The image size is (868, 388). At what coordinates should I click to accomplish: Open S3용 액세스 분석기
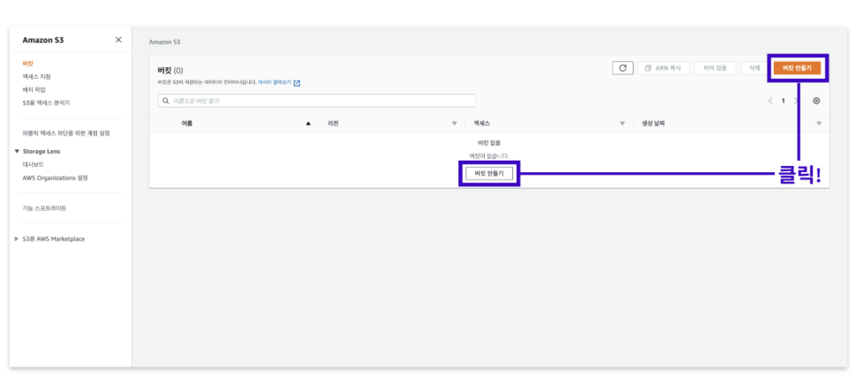coord(46,103)
